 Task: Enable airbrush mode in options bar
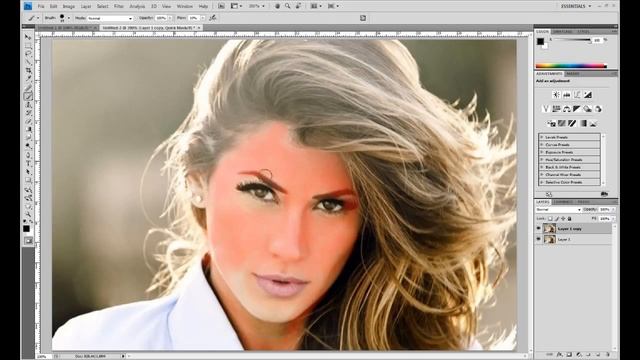213,18
